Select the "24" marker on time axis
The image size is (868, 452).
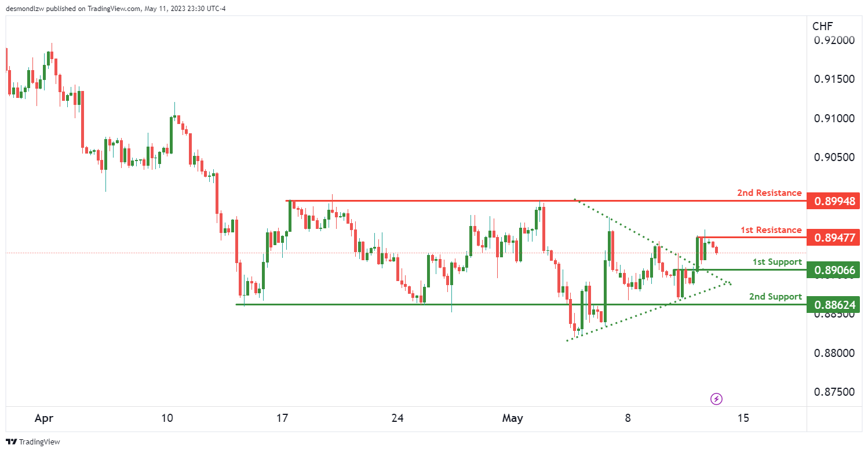(x=397, y=418)
